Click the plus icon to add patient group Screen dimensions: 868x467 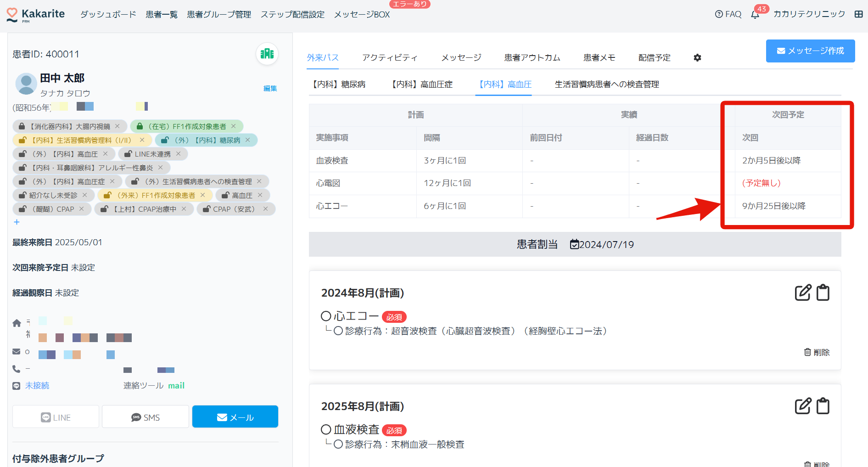[17, 222]
